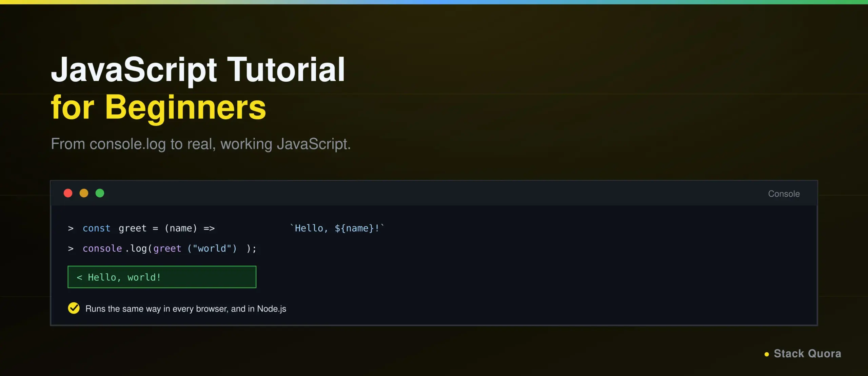Click "Runs the same way in every browser" note
This screenshot has height=376, width=868.
[x=186, y=309]
